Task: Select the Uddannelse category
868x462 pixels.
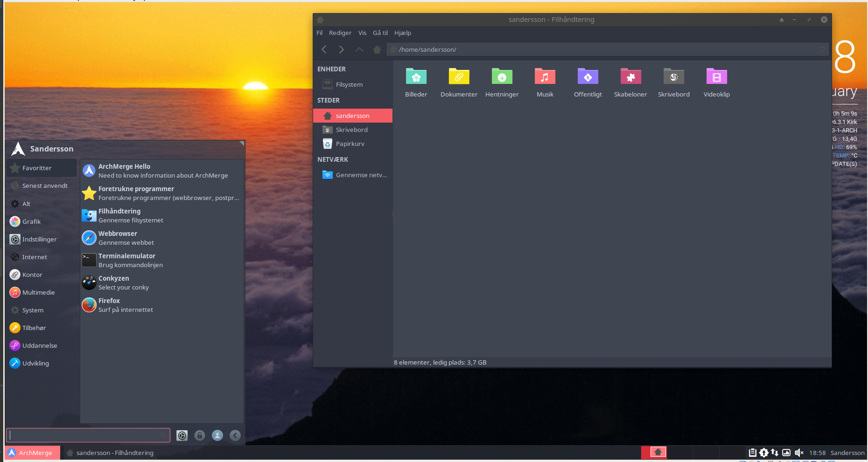Action: pos(42,345)
